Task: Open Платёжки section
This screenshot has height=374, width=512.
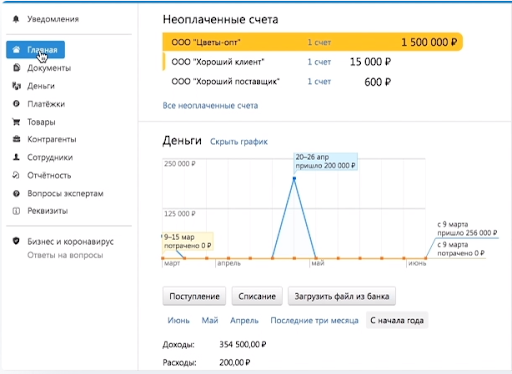Action: coord(46,104)
